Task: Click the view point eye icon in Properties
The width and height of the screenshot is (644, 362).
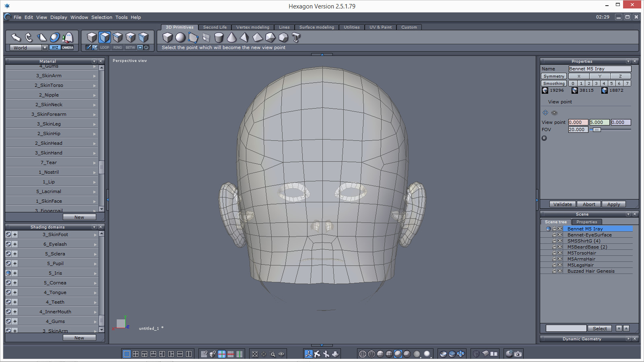Action: coord(554,113)
